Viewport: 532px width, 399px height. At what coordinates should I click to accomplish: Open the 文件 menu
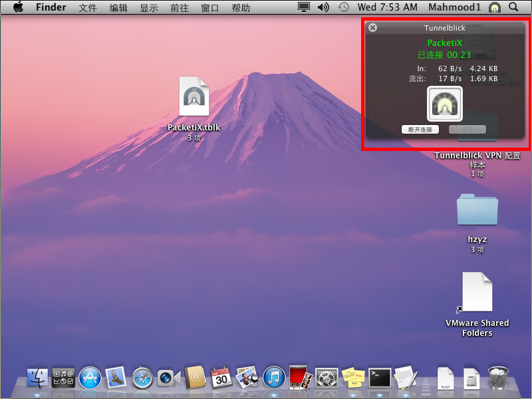(x=88, y=7)
